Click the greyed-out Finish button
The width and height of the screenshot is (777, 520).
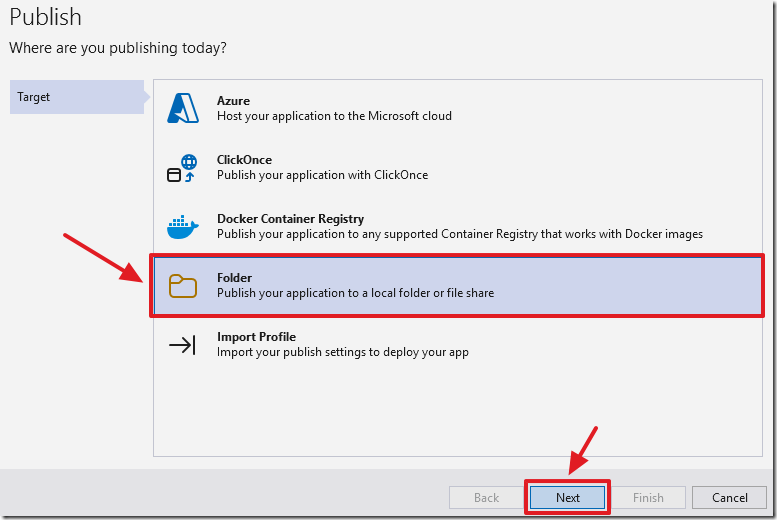(x=648, y=497)
